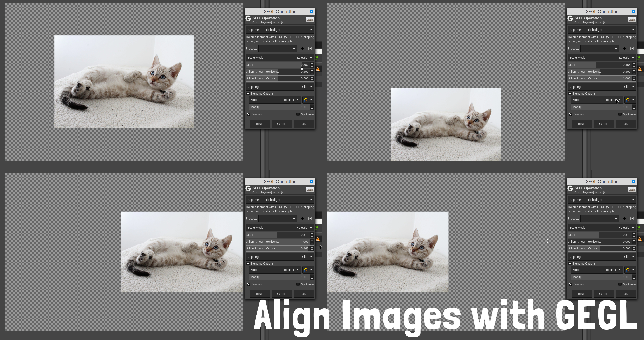Open Presets dropdown in Horizontal 0.000 dialog
The height and width of the screenshot is (340, 644).
pyautogui.click(x=600, y=218)
